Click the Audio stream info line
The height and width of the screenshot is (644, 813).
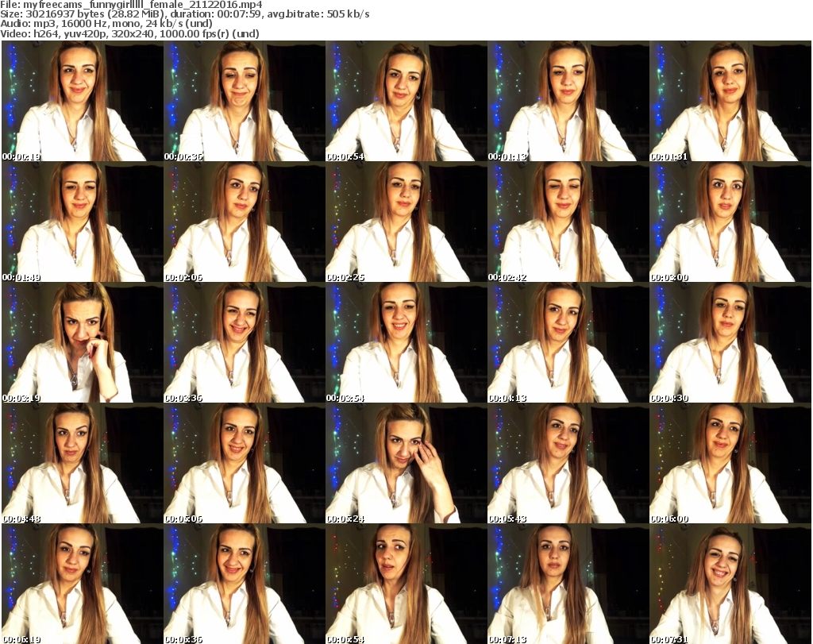(x=104, y=24)
